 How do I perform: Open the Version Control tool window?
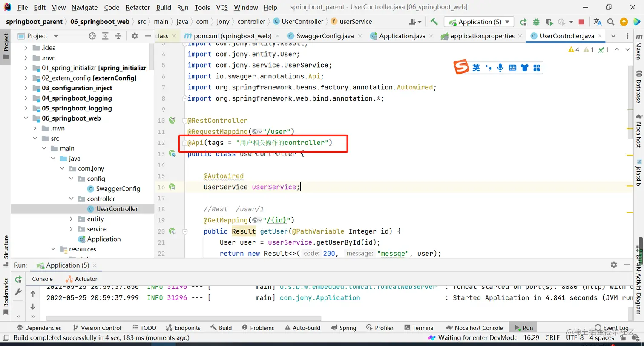point(98,328)
